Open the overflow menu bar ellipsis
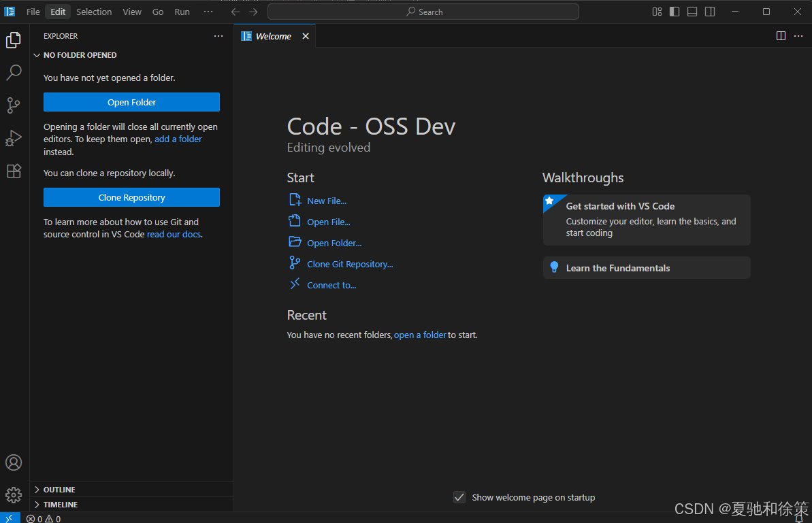This screenshot has width=812, height=523. coord(208,12)
